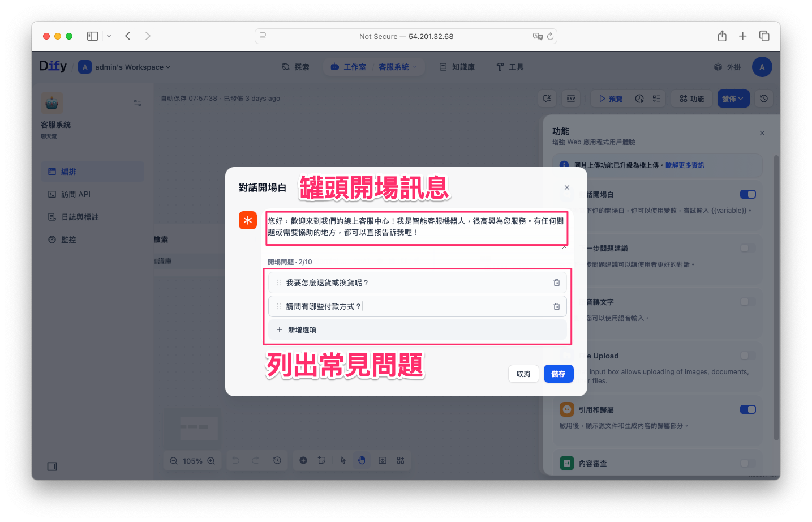Delete the first opening question about returns
Viewport: 812px width, 522px height.
tap(556, 283)
